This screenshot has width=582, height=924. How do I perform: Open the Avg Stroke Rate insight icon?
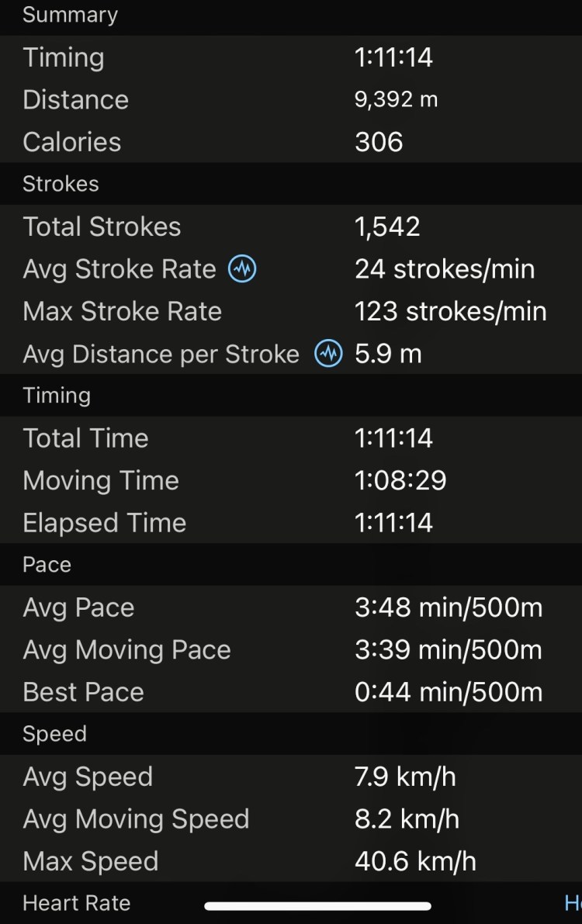pyautogui.click(x=242, y=269)
